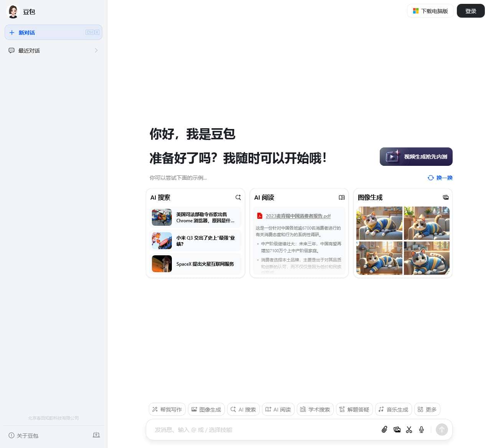Choose the 学术搜索 skill chip
The height and width of the screenshot is (448, 491).
point(315,409)
